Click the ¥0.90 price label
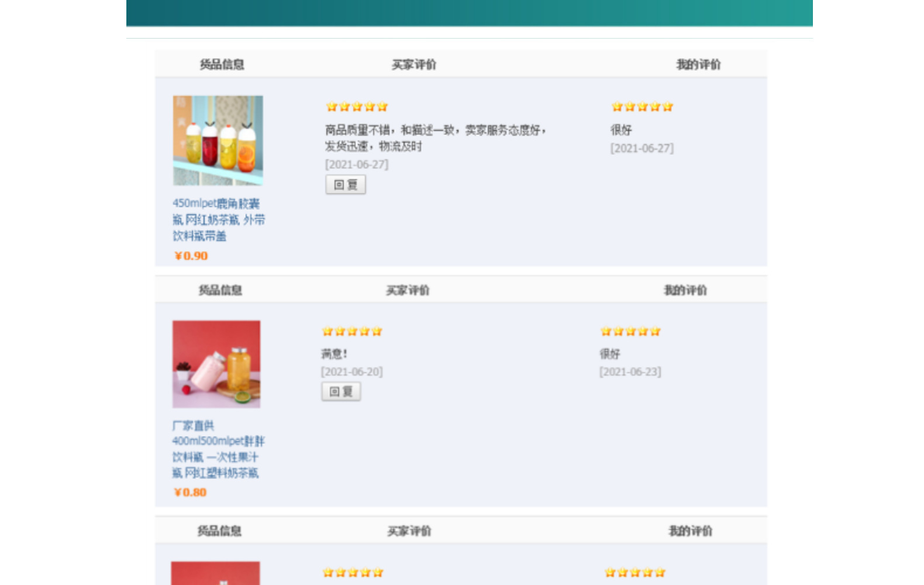924x585 pixels. 191,256
